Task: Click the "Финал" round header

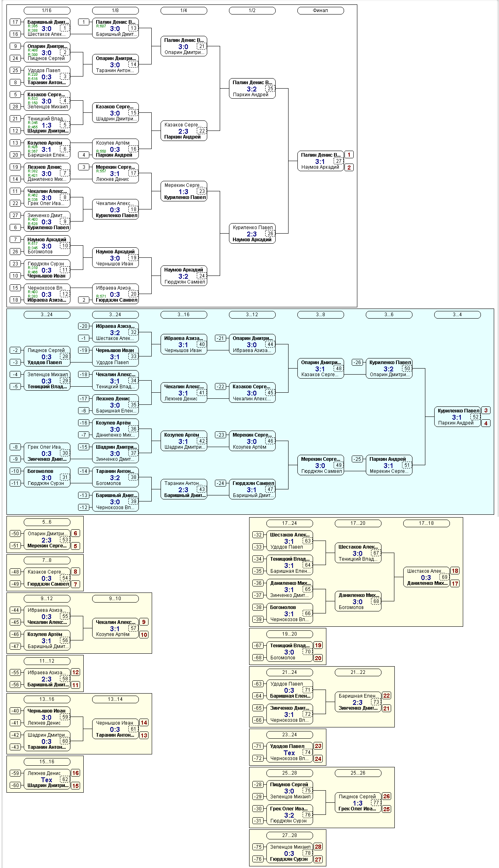Action: coord(320,10)
